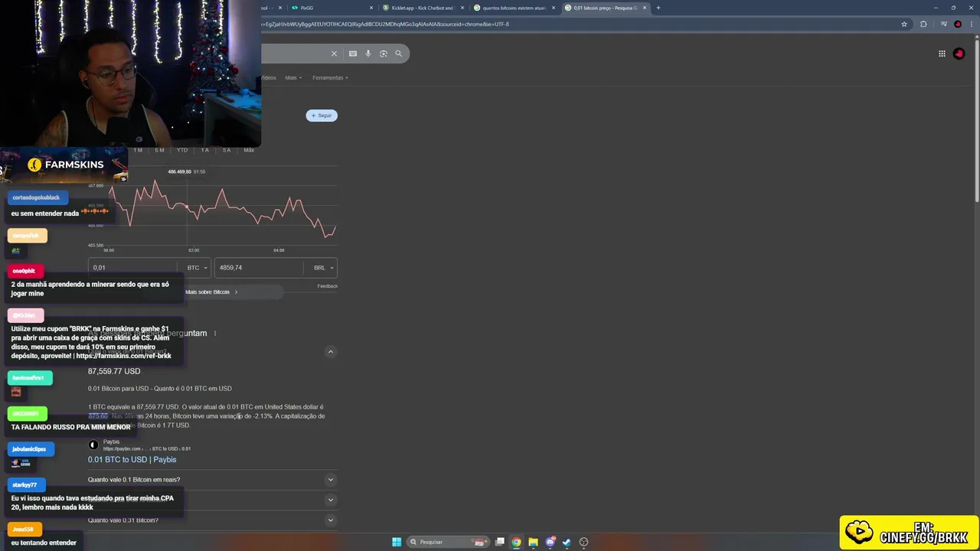
Task: Select the Máx chart range
Action: pos(249,150)
